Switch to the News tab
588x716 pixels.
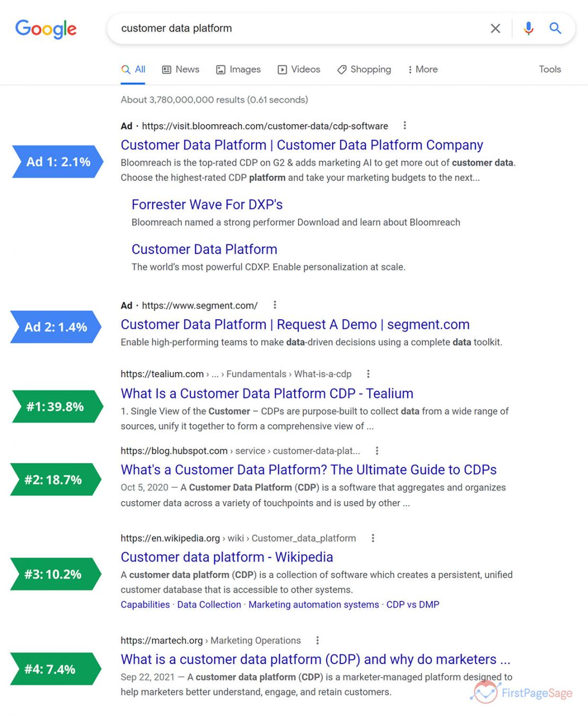(181, 69)
